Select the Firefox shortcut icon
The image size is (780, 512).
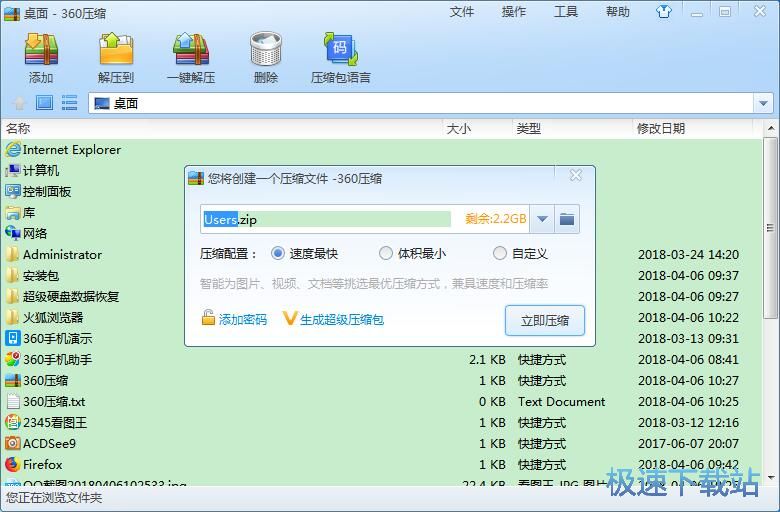(x=13, y=464)
